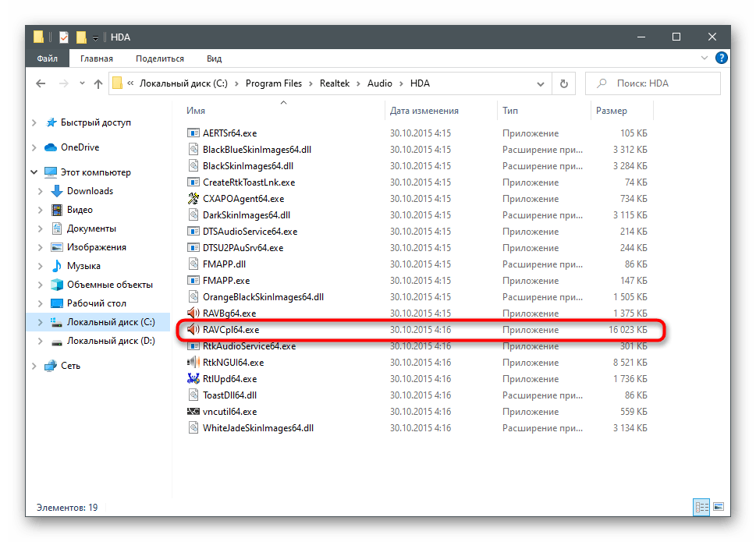Select the FMAPP.exe file name
Screen dimensions: 756x542
pyautogui.click(x=226, y=281)
